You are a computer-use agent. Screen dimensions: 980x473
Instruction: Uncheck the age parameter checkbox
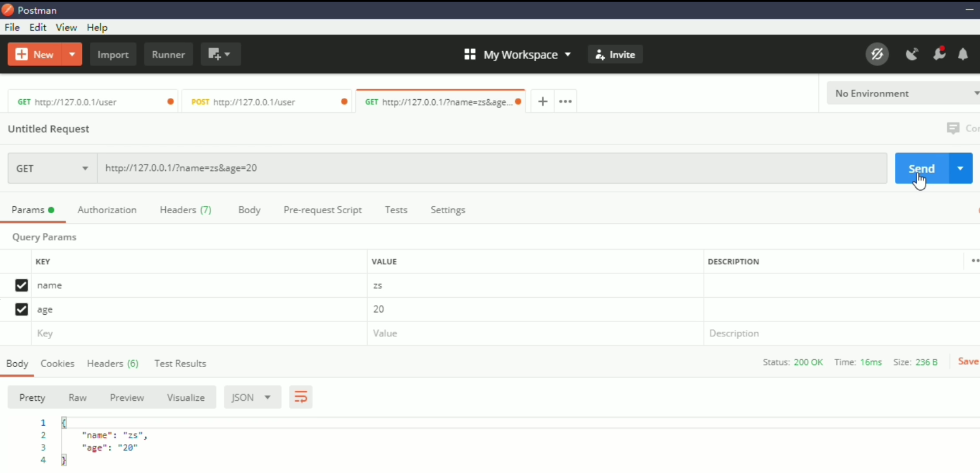pos(21,309)
